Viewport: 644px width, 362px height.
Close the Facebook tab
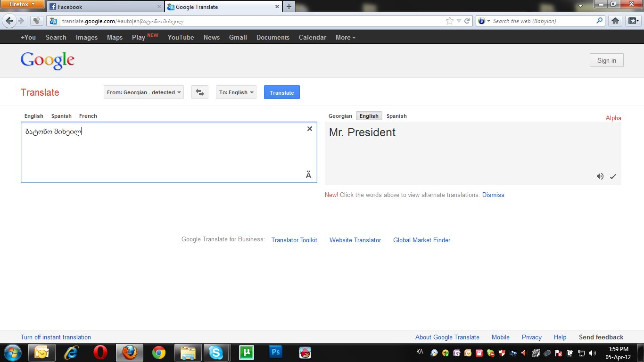click(159, 7)
